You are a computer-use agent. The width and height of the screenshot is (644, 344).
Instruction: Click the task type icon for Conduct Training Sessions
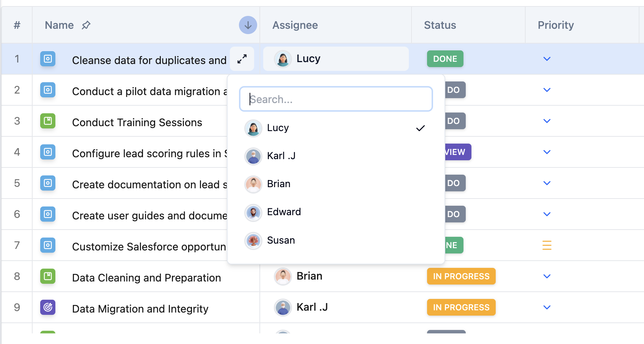click(x=48, y=121)
